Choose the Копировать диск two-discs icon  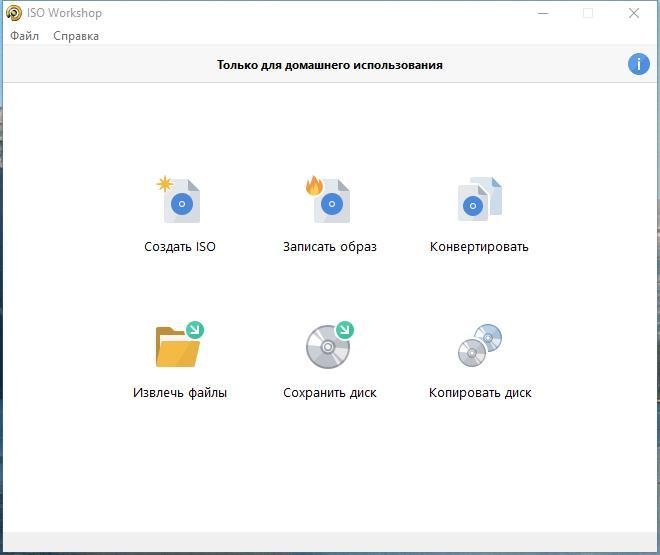point(479,346)
